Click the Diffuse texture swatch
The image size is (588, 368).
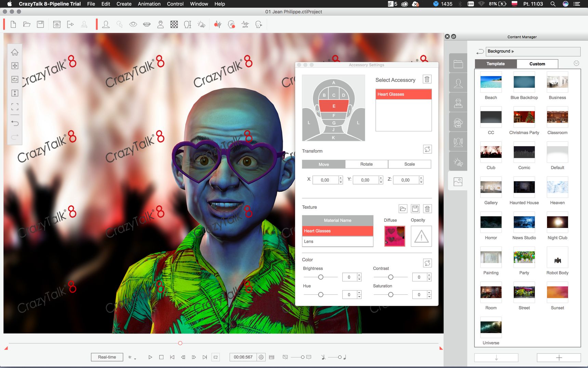[x=395, y=236]
